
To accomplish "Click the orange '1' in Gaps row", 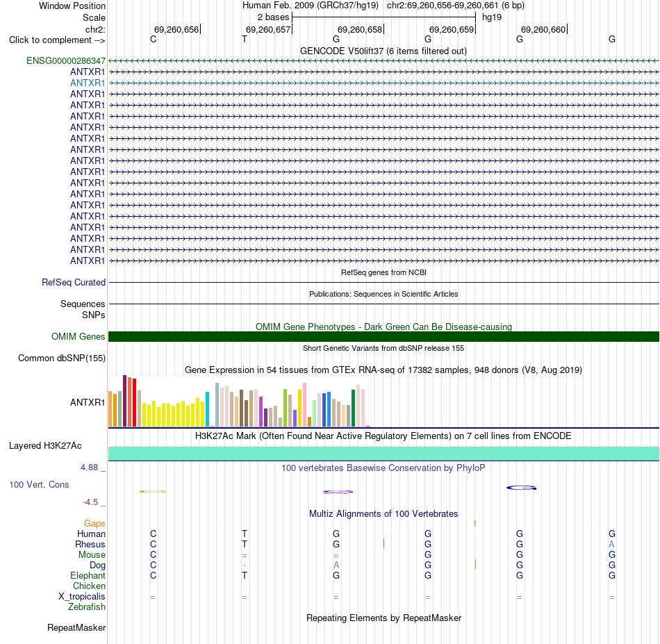I will pyautogui.click(x=475, y=524).
